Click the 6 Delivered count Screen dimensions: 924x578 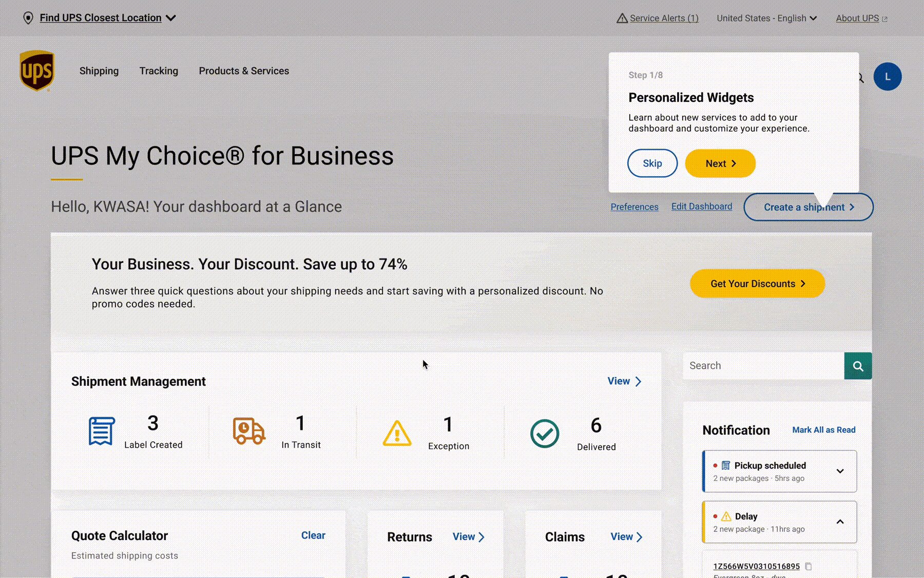pos(596,425)
